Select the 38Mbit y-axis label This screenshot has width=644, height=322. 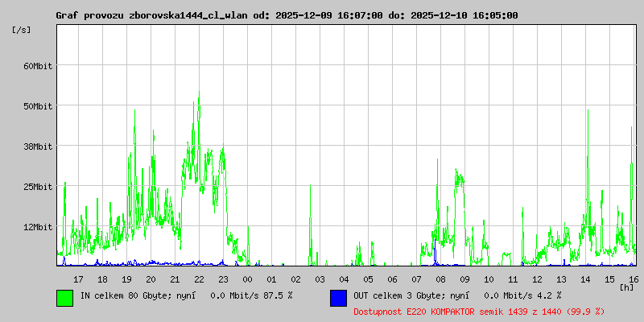pos(37,147)
